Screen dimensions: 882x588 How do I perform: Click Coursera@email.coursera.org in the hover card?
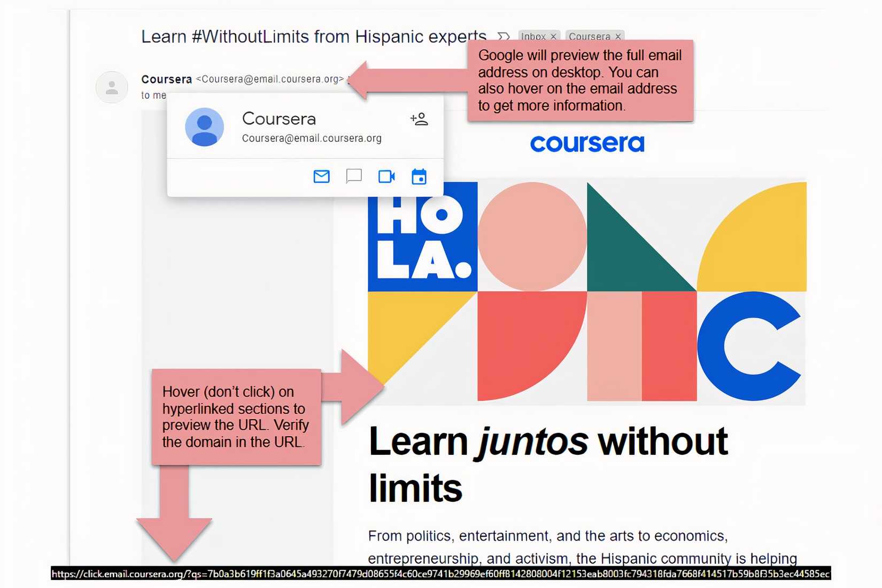tap(312, 138)
